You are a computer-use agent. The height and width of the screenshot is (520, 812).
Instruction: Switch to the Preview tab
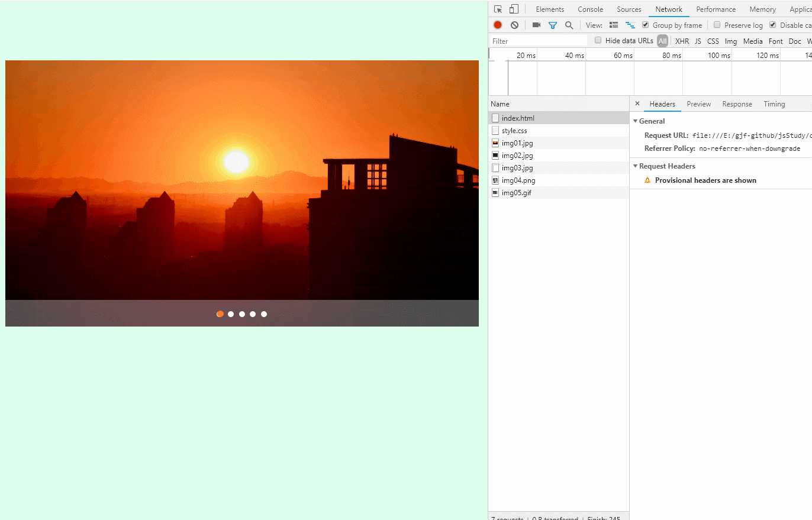699,104
